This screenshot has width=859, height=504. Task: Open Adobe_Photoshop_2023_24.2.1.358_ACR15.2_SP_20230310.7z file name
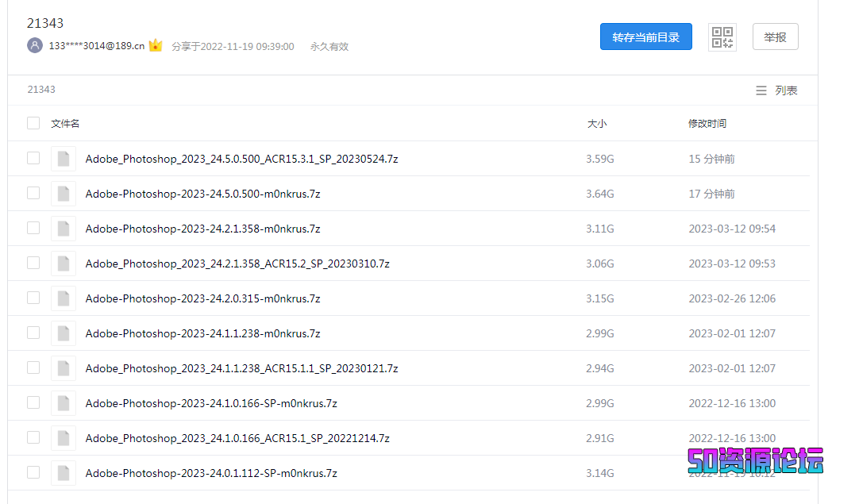[237, 264]
